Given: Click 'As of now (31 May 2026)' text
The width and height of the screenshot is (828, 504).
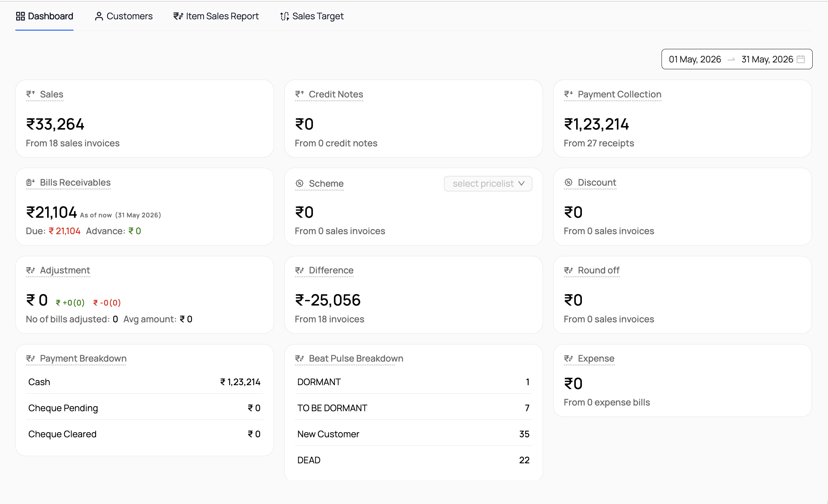Looking at the screenshot, I should 120,215.
